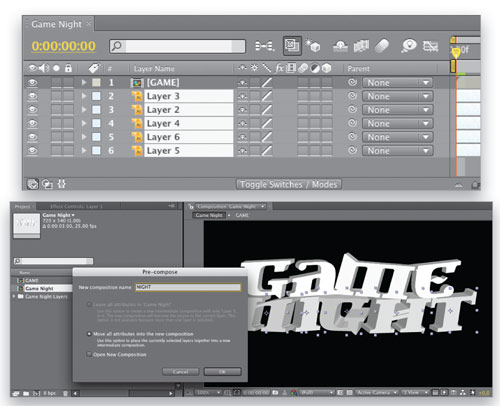The height and width of the screenshot is (406, 500).
Task: Open the Composition Mini-Flowchart icon
Action: [x=265, y=46]
